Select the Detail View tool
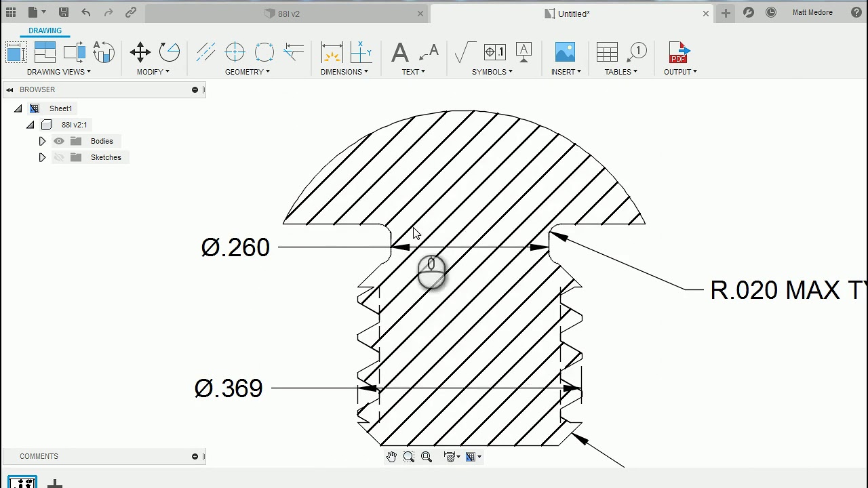The image size is (868, 488). (103, 52)
